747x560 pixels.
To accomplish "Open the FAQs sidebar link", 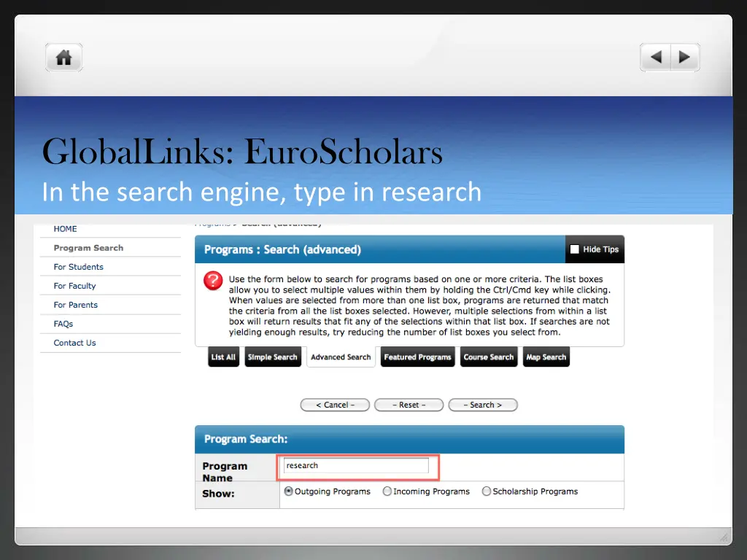I will click(63, 324).
